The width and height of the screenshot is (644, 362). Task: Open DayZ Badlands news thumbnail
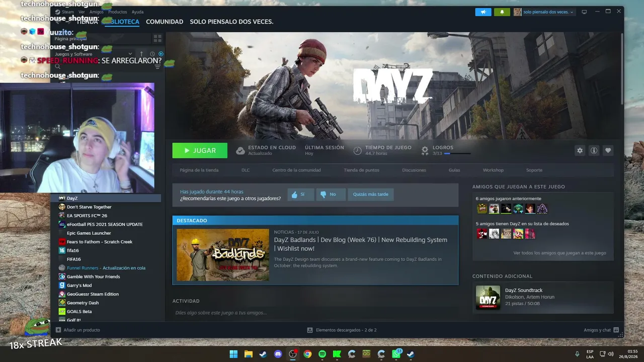[223, 255]
